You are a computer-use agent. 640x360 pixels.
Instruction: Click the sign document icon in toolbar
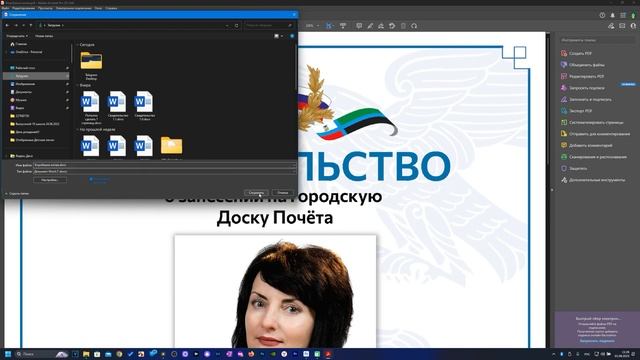[381, 26]
